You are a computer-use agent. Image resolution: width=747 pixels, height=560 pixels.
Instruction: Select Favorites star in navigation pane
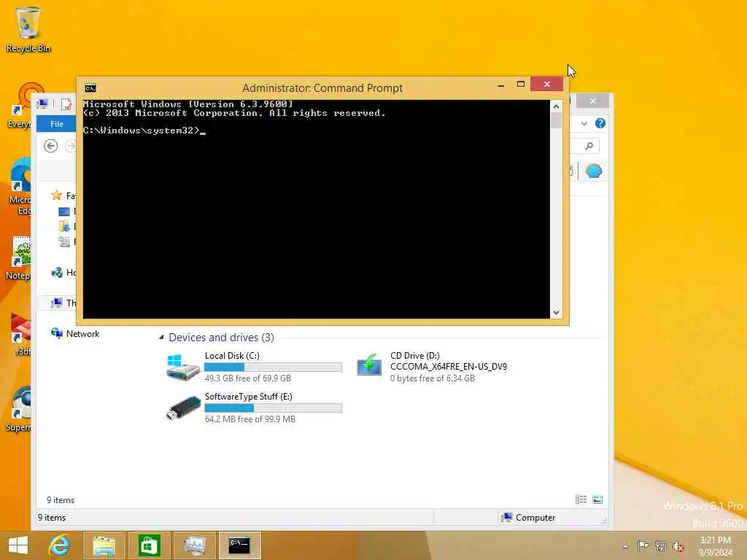coord(57,195)
